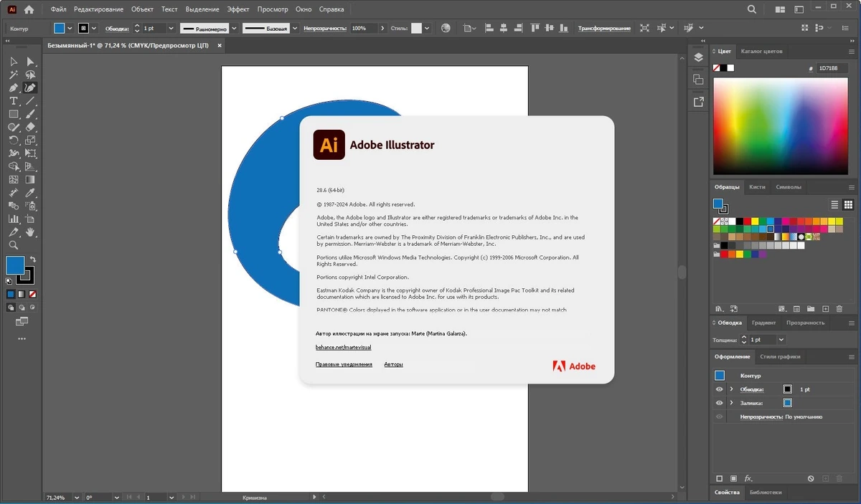Select the Lasso tool

(30, 75)
